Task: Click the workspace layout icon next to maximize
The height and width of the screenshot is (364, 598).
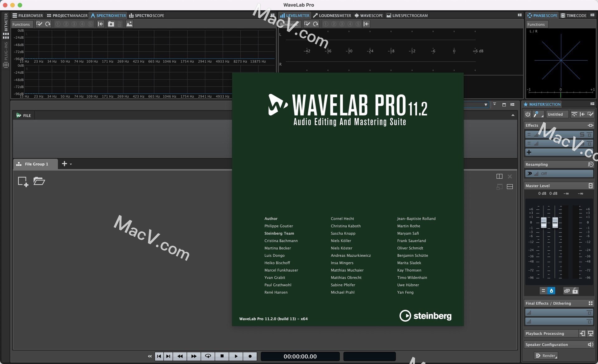Action: point(512,105)
